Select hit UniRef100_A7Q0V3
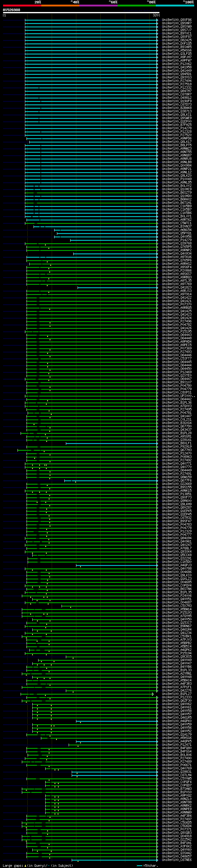This screenshot has width=197, height=868. coord(177,406)
